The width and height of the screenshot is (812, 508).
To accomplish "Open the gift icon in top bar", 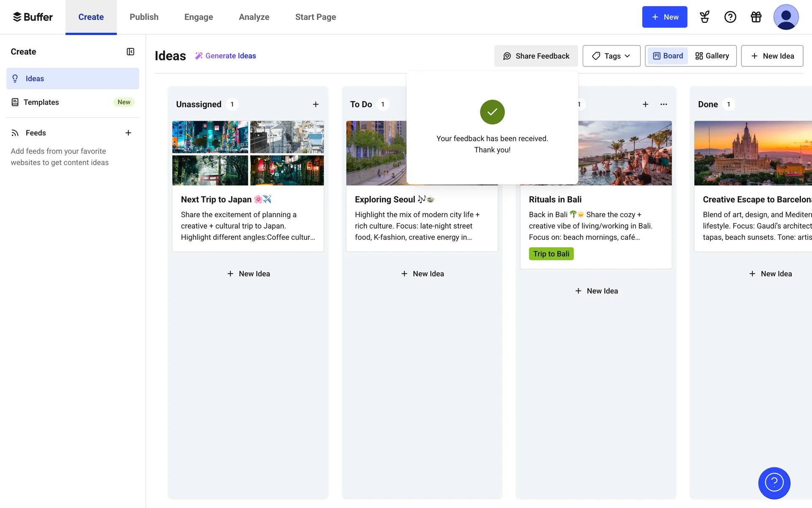I will coord(756,17).
